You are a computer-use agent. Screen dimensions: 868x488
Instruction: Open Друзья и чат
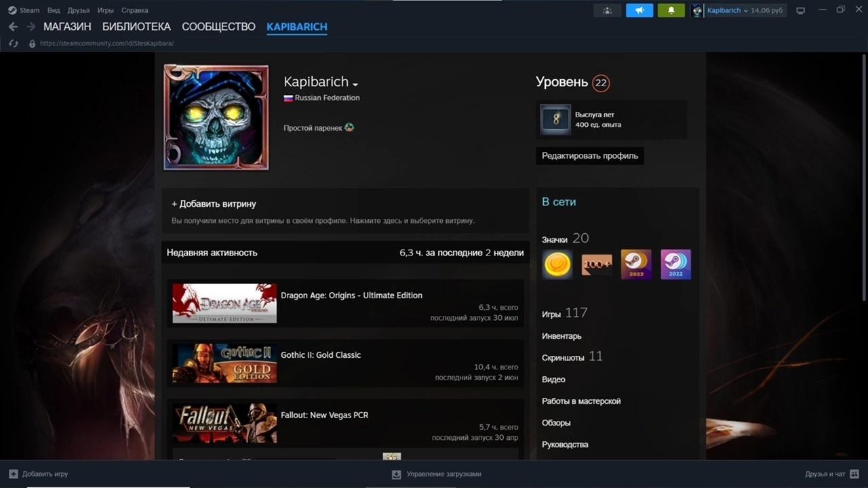point(825,474)
